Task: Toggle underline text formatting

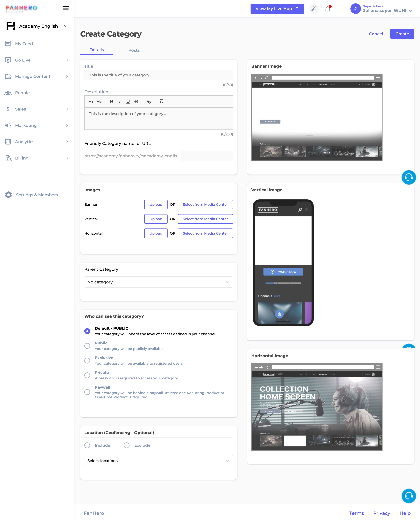Action: pyautogui.click(x=128, y=102)
